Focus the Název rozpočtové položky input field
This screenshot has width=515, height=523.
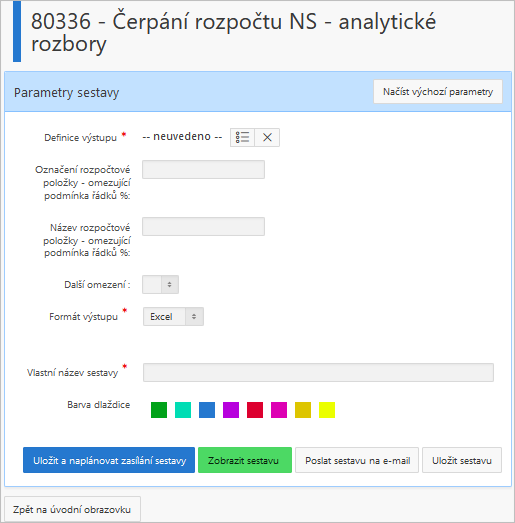pos(203,227)
